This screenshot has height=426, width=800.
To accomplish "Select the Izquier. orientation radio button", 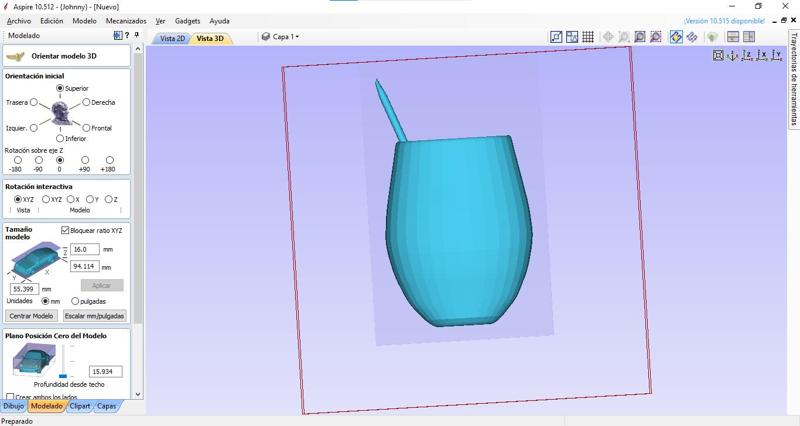I will click(34, 128).
